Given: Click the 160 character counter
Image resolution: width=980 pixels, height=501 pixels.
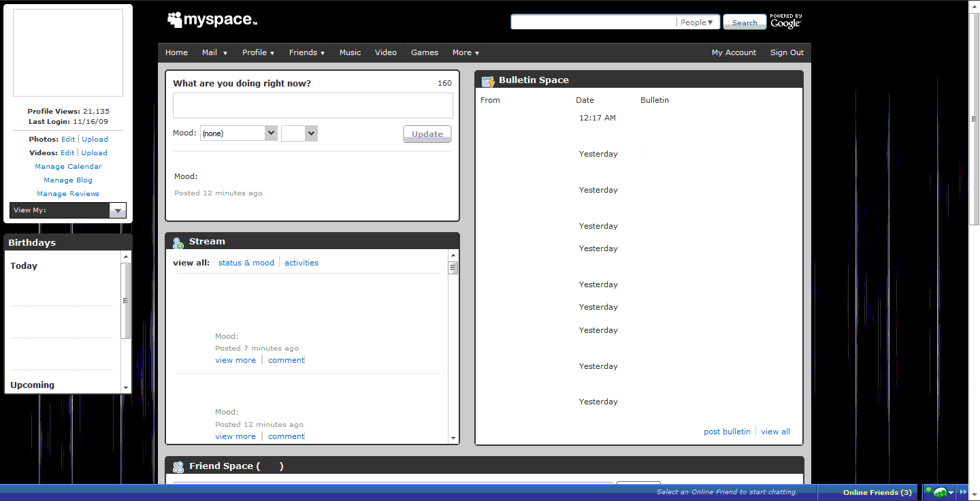Looking at the screenshot, I should click(444, 83).
